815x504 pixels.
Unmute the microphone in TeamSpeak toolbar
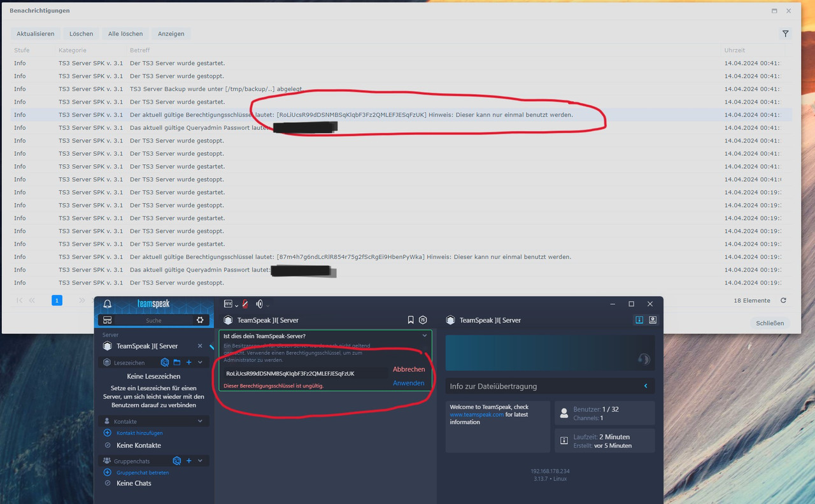coord(244,304)
